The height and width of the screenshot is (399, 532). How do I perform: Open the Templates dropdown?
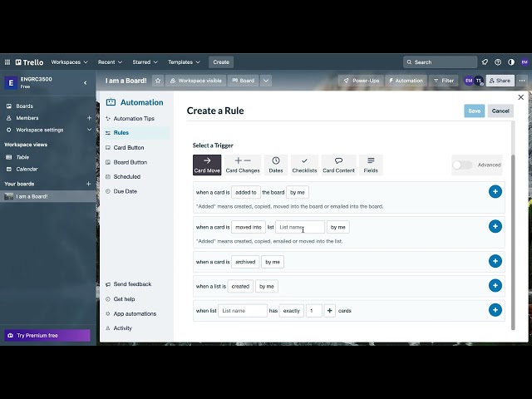[x=184, y=62]
